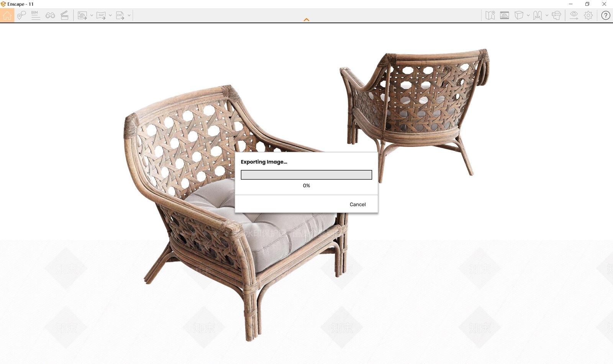This screenshot has width=613, height=364.
Task: Click the Enscape logo in title bar
Action: coord(3,4)
